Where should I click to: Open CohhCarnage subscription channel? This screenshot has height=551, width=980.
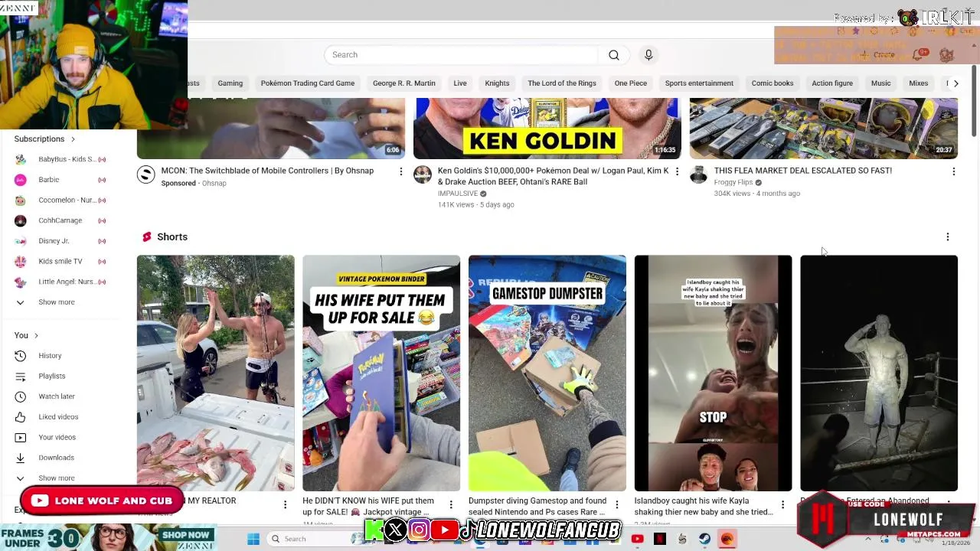click(x=60, y=220)
